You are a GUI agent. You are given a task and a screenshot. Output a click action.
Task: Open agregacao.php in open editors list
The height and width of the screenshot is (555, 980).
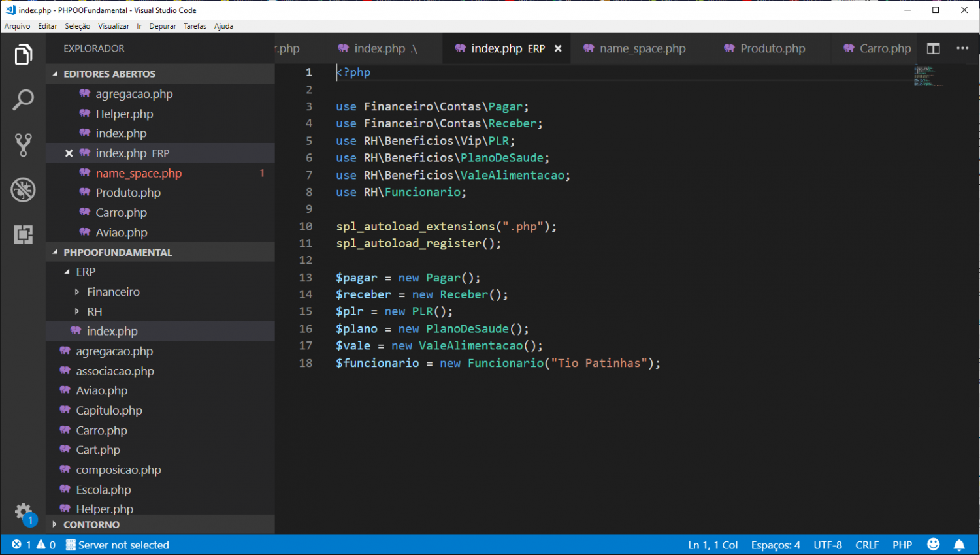tap(160, 94)
